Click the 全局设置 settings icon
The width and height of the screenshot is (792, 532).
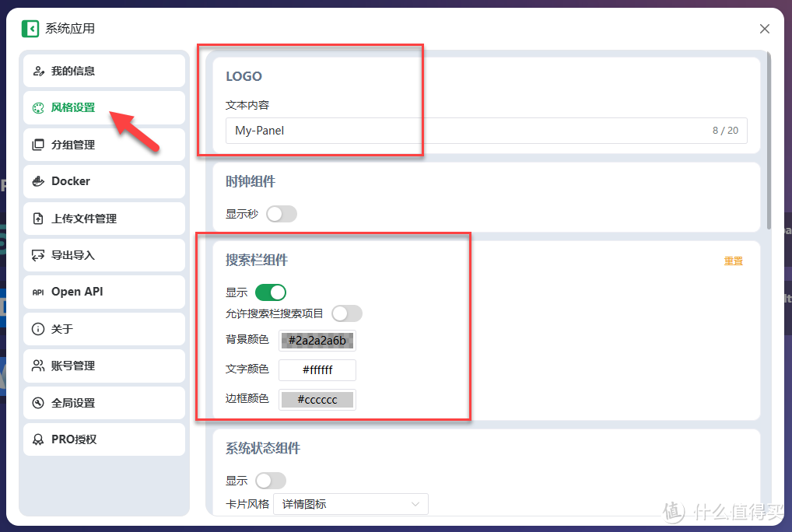38,403
